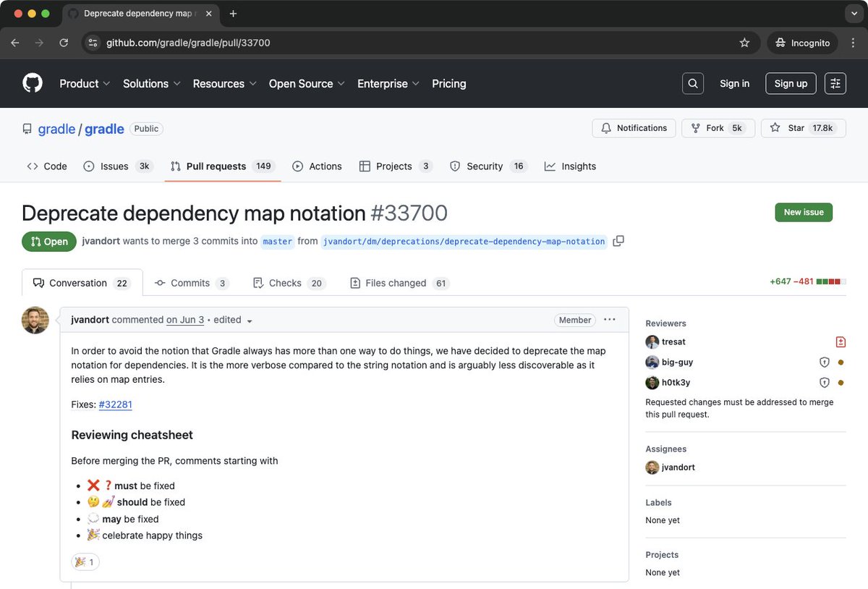The width and height of the screenshot is (868, 589).
Task: Open the linked issue #32281
Action: 116,404
